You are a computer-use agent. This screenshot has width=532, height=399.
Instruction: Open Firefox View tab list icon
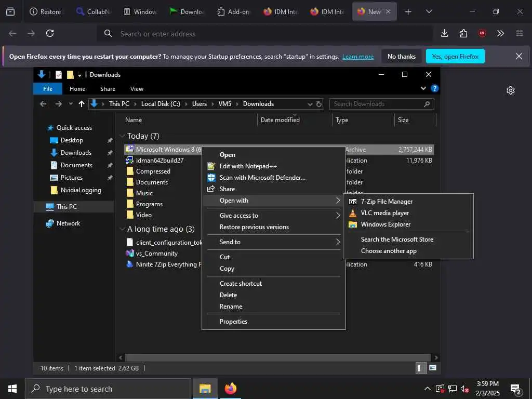click(x=10, y=11)
